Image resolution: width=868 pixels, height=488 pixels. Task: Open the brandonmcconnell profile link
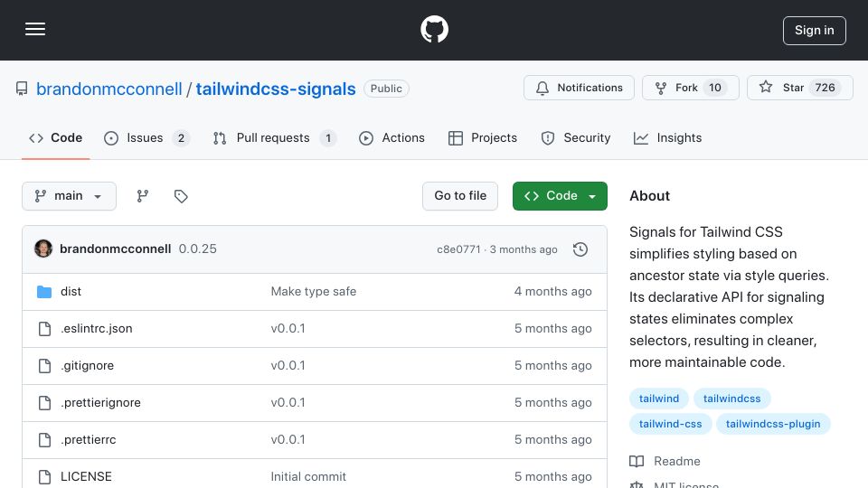point(109,89)
